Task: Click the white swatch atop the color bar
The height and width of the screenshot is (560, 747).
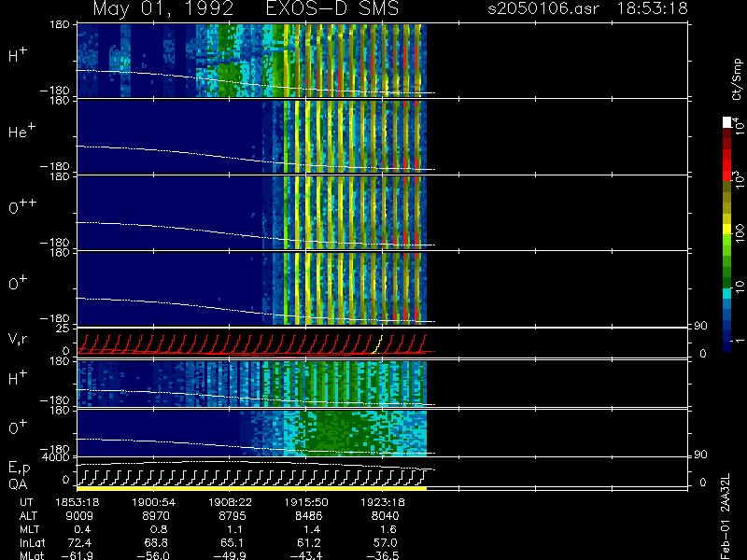Action: [727, 122]
